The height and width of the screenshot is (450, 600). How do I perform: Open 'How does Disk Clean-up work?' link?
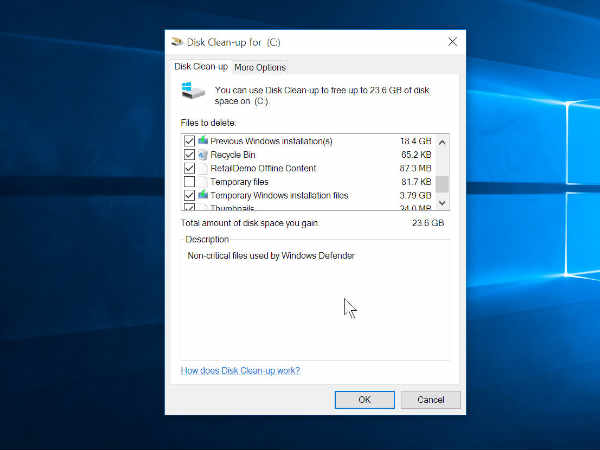pos(240,370)
